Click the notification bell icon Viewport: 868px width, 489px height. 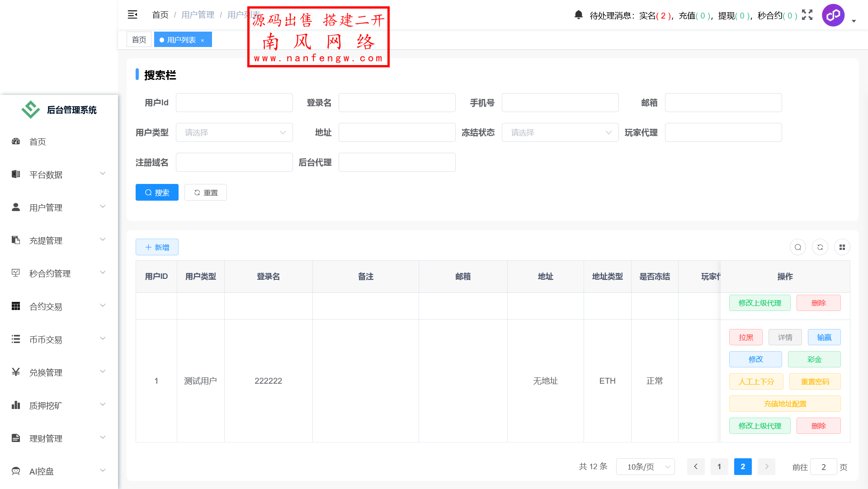tap(578, 14)
